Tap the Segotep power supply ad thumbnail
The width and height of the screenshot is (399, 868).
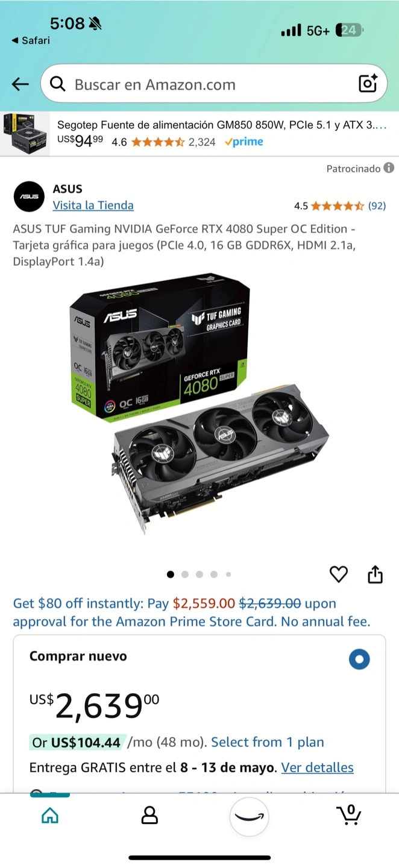[26, 134]
